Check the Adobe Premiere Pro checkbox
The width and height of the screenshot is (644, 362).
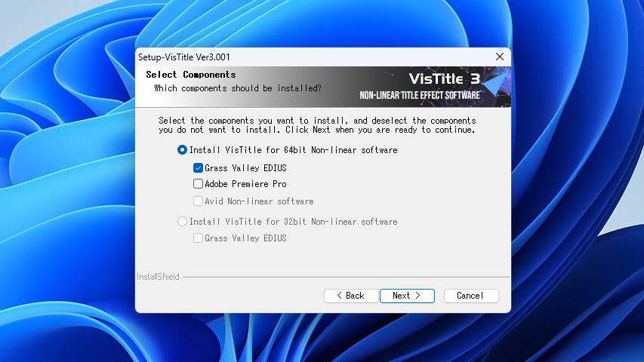coord(198,184)
